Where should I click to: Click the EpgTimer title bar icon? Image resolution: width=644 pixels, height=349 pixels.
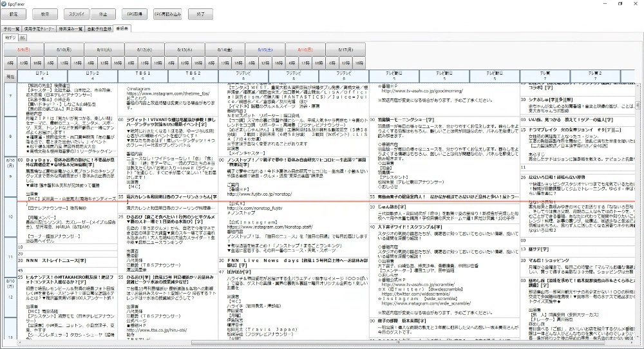click(x=3, y=3)
